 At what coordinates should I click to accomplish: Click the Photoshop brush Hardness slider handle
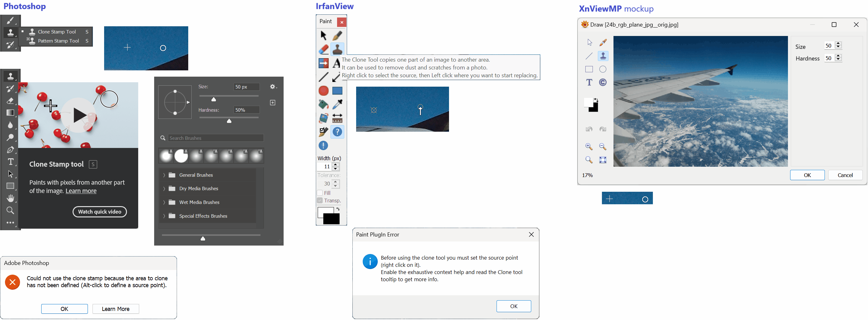pyautogui.click(x=229, y=121)
